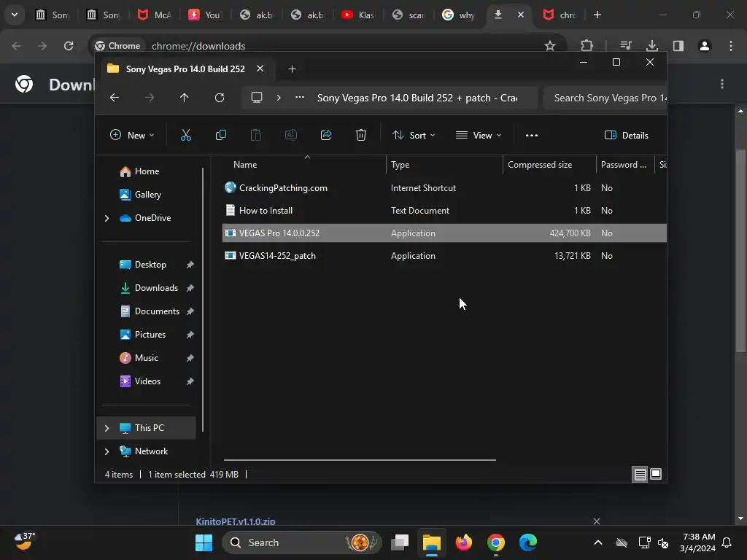
Task: Click the Explorer address bar path text
Action: point(417,98)
